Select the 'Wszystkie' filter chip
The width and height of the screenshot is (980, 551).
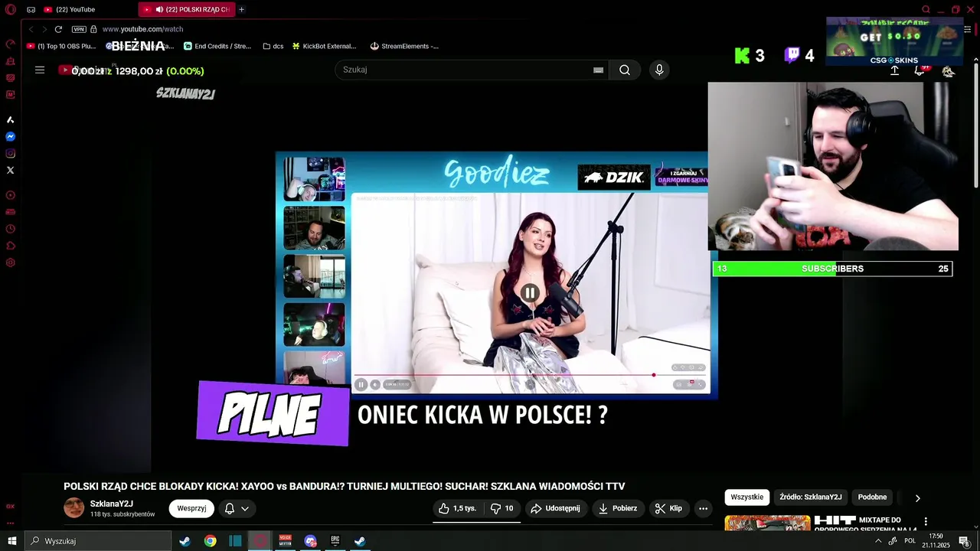[746, 497]
